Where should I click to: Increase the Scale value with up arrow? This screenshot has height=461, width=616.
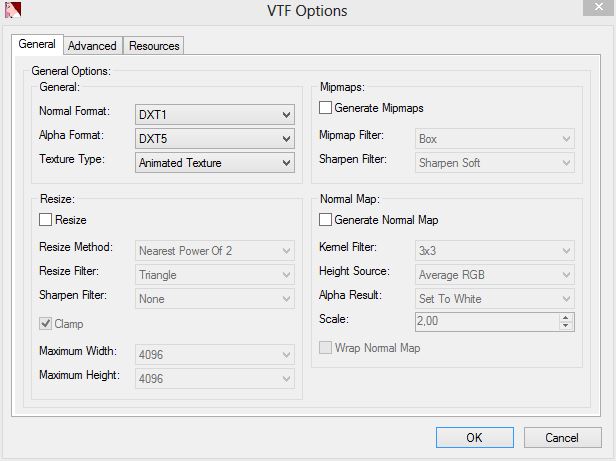click(x=566, y=318)
